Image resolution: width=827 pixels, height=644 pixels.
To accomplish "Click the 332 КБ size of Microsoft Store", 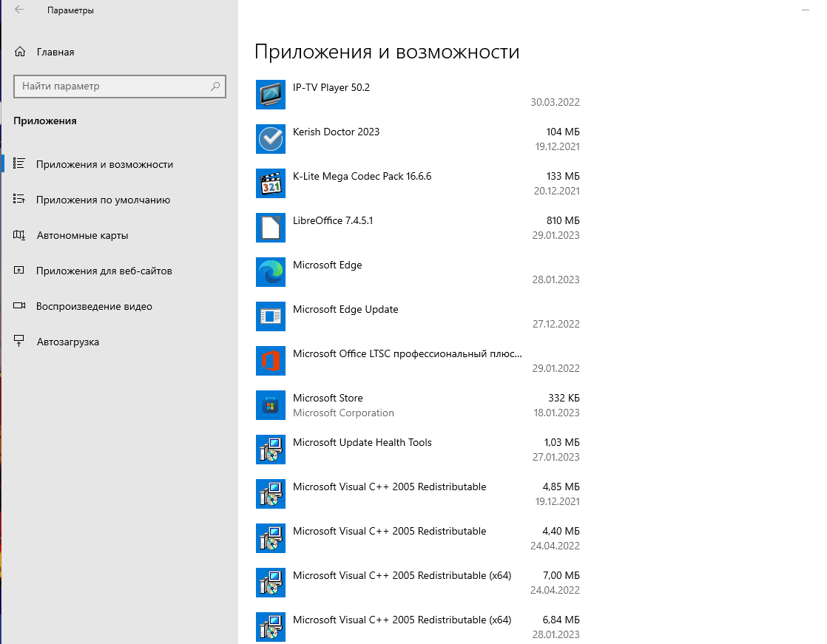I will [x=564, y=398].
